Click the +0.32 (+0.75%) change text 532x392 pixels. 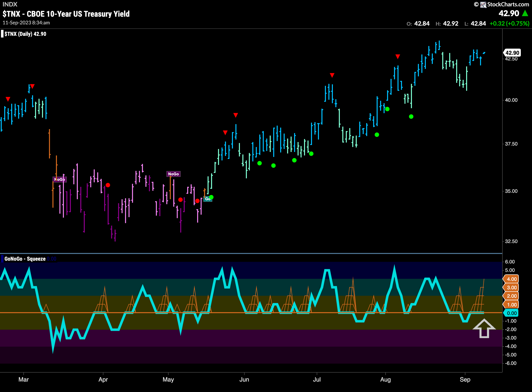coord(509,24)
